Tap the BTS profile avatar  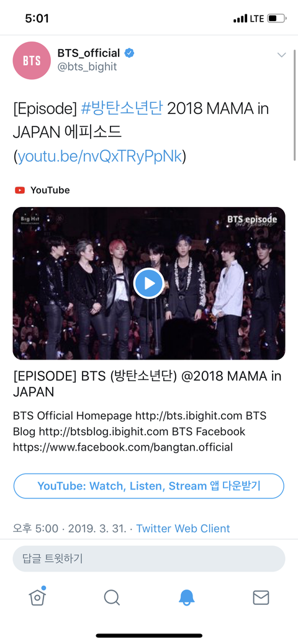[32, 60]
